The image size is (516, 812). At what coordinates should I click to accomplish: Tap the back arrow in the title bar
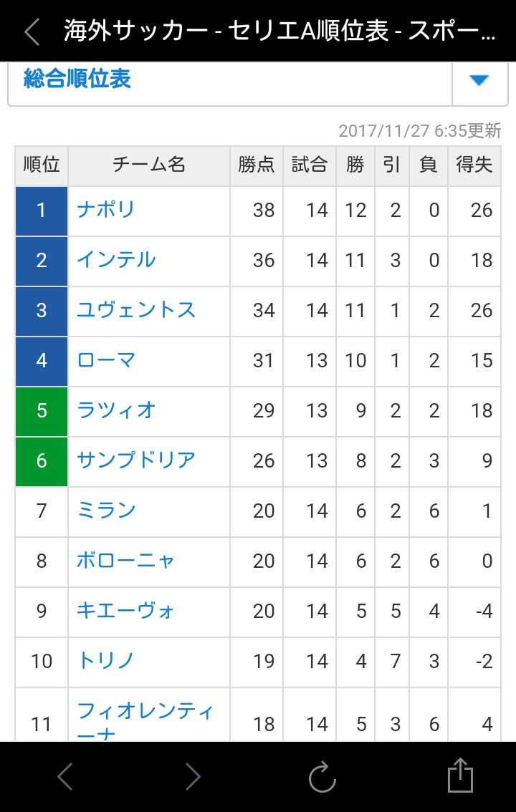[32, 31]
